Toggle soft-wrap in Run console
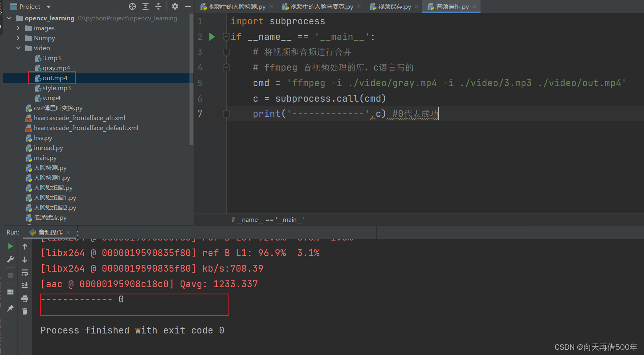The height and width of the screenshot is (355, 644). coord(25,273)
